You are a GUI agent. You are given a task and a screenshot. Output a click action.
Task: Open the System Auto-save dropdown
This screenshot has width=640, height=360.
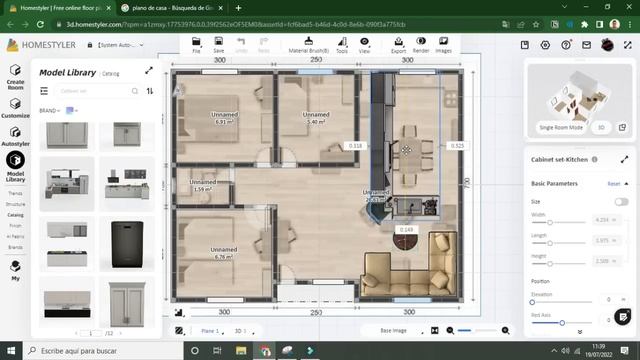[x=120, y=45]
